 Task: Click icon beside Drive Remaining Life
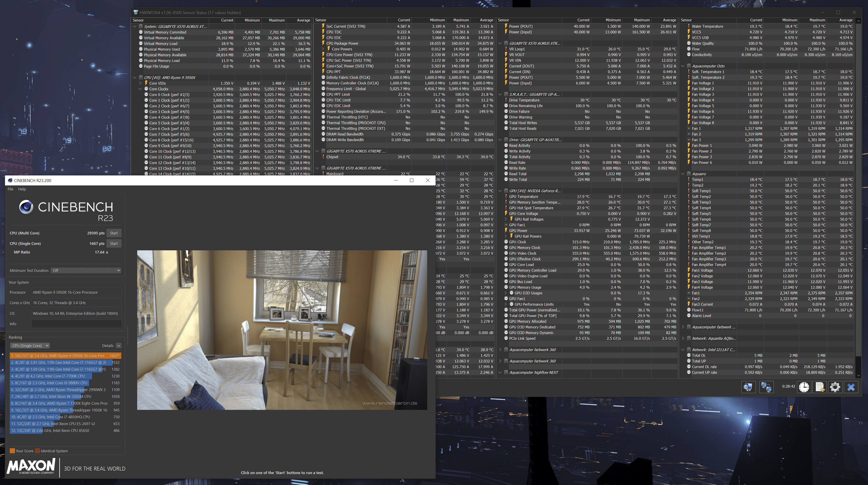(x=506, y=106)
